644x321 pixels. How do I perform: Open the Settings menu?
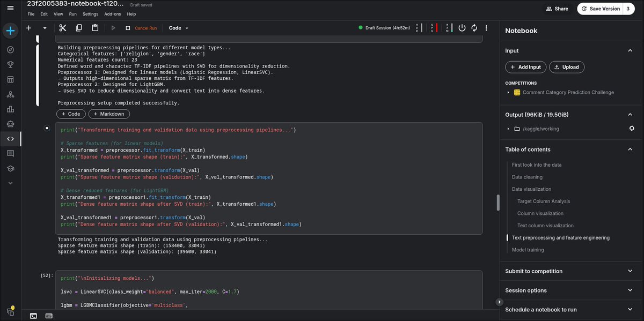tap(91, 13)
